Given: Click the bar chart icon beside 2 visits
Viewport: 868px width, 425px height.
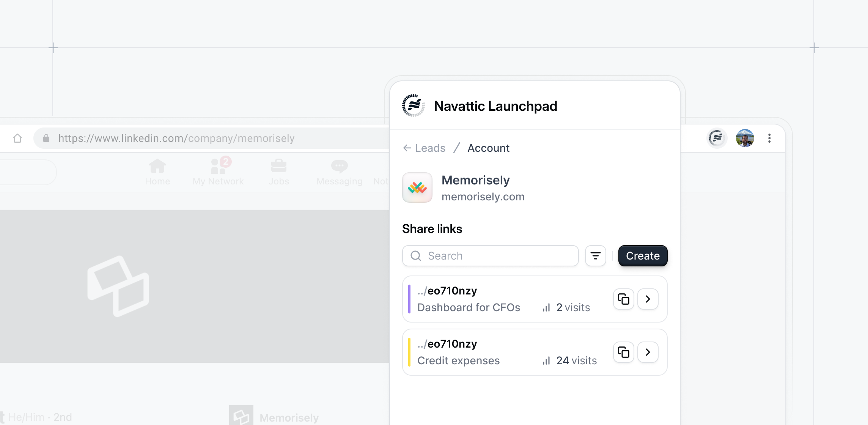Looking at the screenshot, I should (546, 308).
